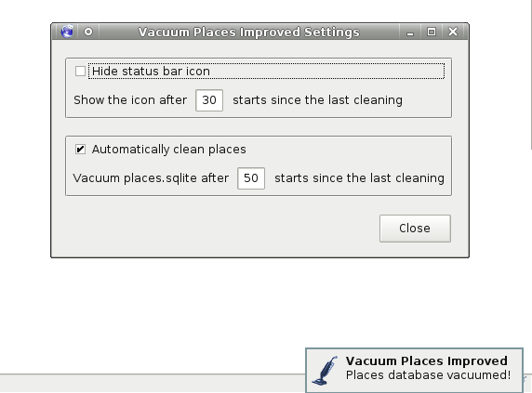Click the browser's vertical scrollbar at right edge

(x=530, y=73)
